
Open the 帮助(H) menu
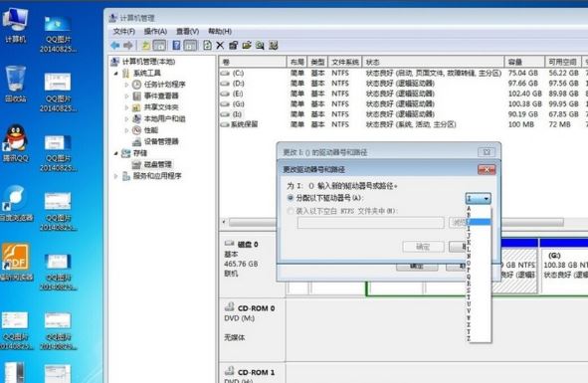220,31
